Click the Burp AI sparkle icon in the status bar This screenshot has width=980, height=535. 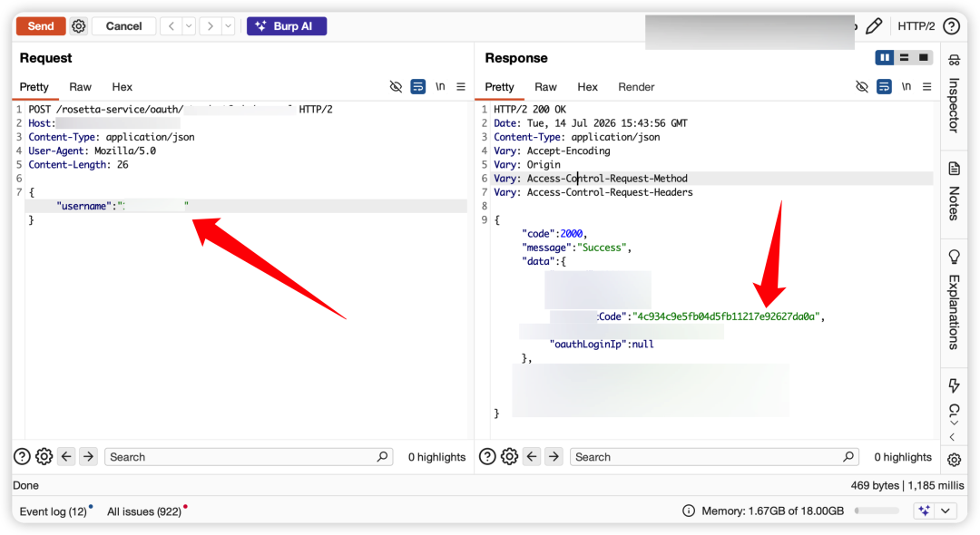925,511
